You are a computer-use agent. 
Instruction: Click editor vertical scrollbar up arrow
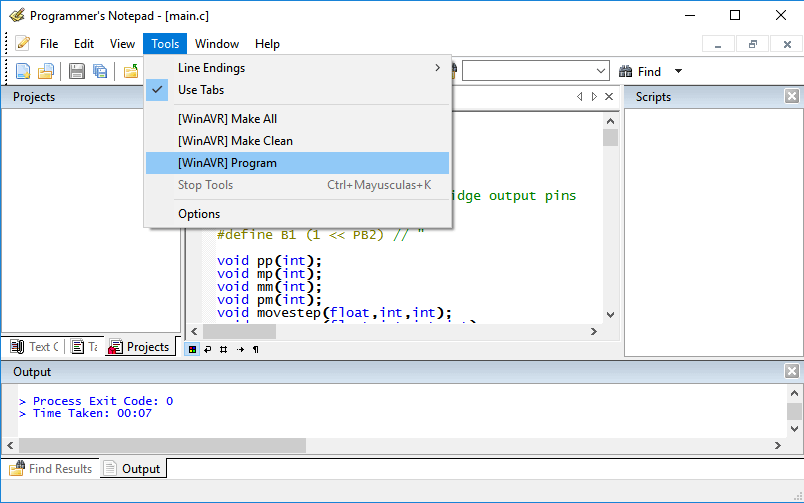[610, 121]
